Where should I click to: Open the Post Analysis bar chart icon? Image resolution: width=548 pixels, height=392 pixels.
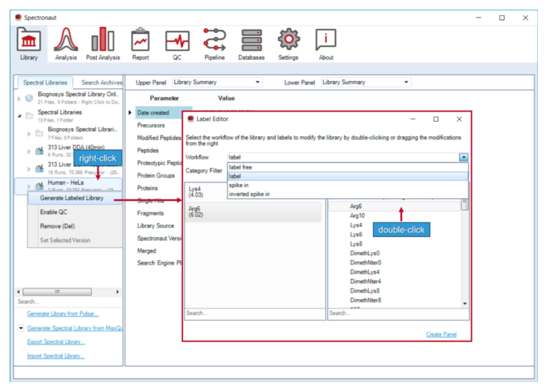tap(103, 39)
